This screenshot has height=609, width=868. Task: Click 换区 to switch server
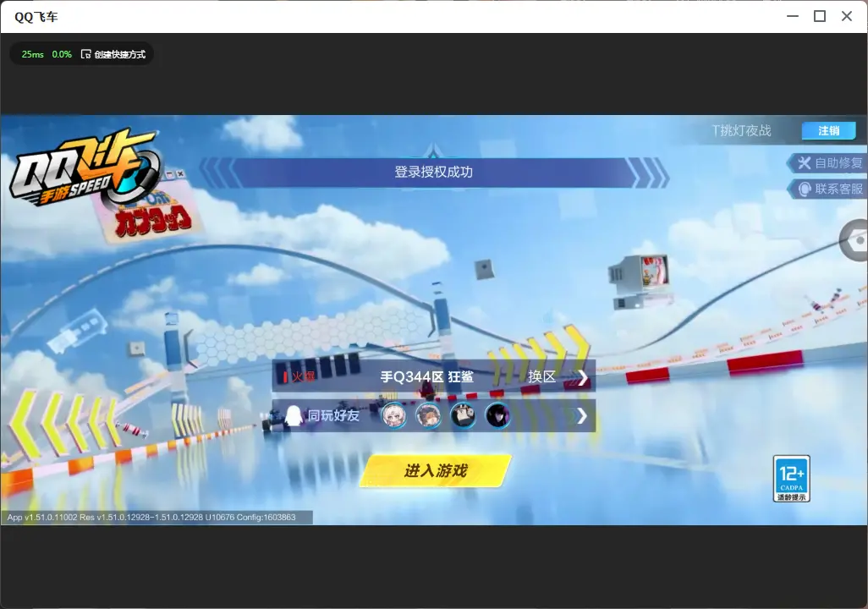click(541, 377)
